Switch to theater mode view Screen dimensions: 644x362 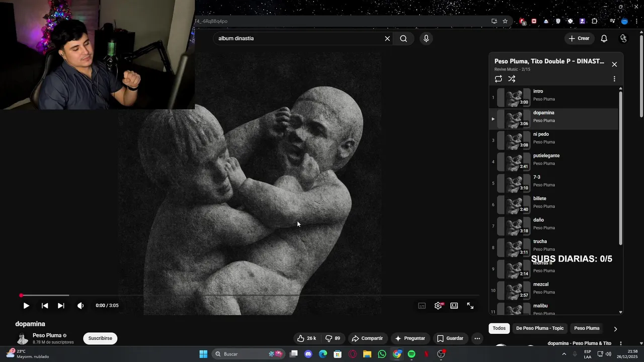pos(454,306)
